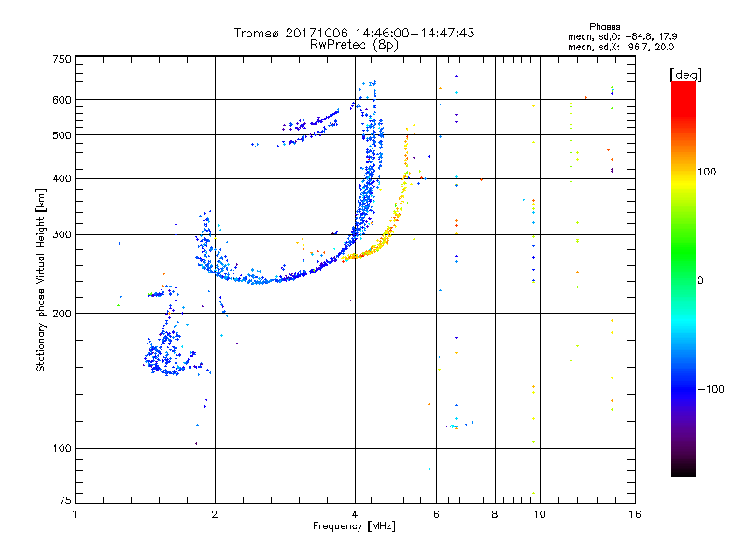
Task: Click the y-axis tick label "300"
Action: (x=62, y=234)
